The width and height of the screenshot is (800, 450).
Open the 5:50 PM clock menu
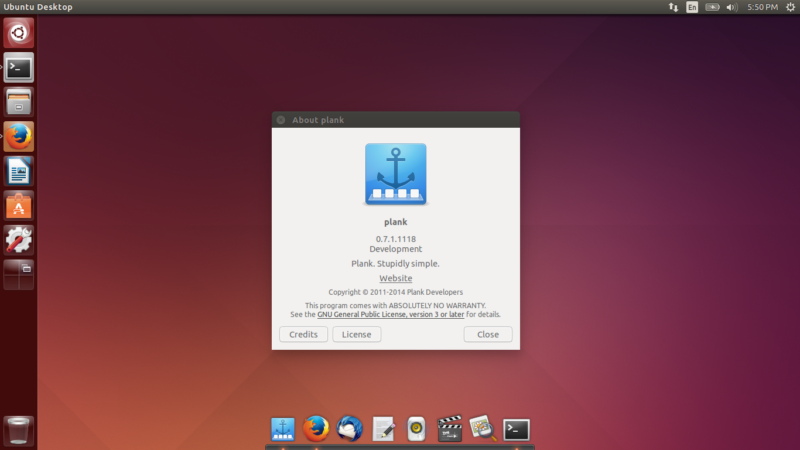pos(762,7)
